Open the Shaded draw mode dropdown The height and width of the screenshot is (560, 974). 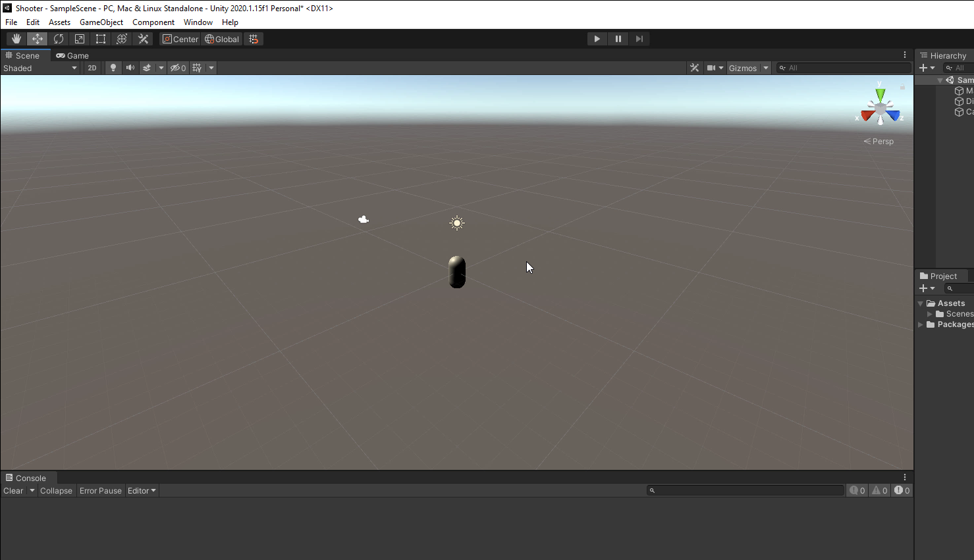point(40,68)
